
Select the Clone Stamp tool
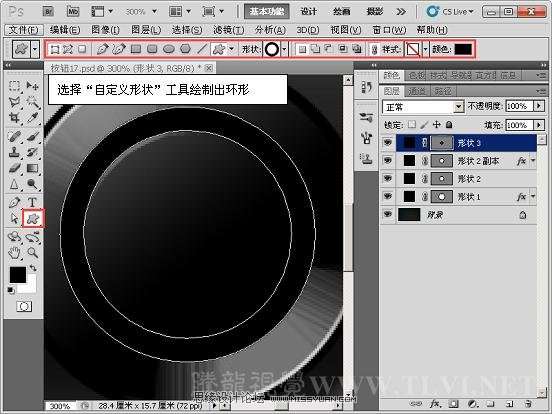(x=14, y=152)
